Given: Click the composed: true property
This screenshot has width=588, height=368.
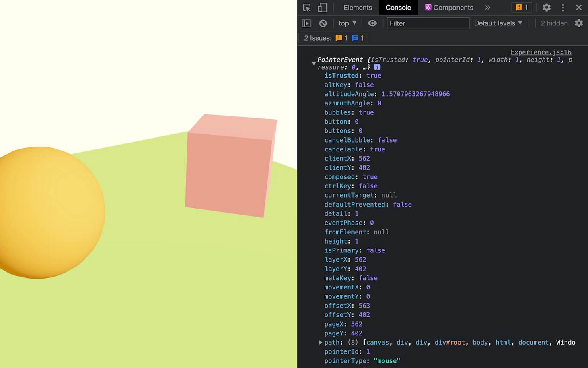Looking at the screenshot, I should pos(351,177).
